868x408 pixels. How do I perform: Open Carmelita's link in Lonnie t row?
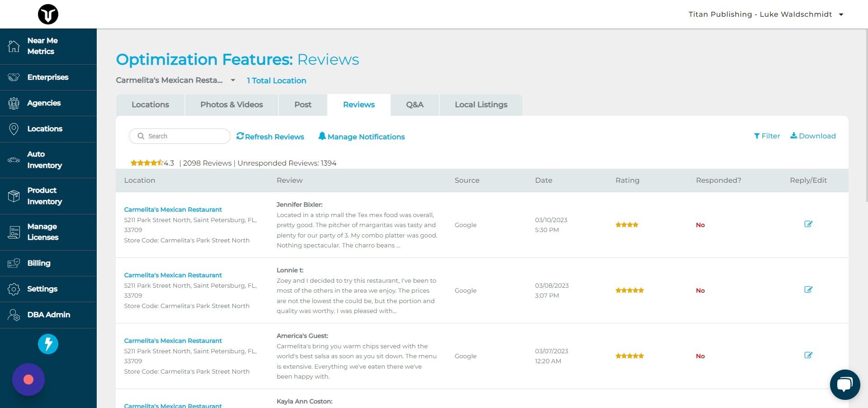(173, 275)
